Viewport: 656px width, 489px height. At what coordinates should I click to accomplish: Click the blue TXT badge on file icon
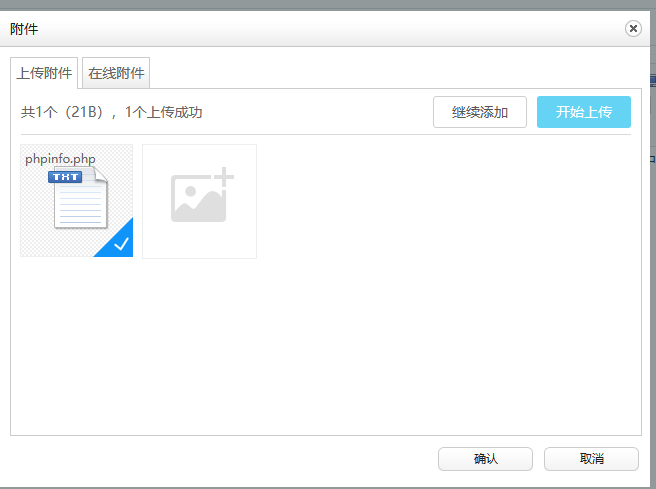(67, 177)
